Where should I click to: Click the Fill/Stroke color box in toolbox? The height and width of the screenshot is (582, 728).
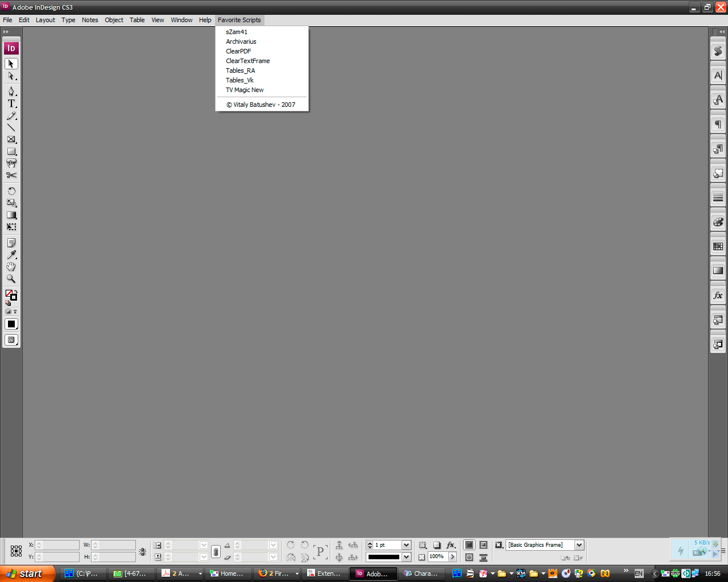point(11,295)
